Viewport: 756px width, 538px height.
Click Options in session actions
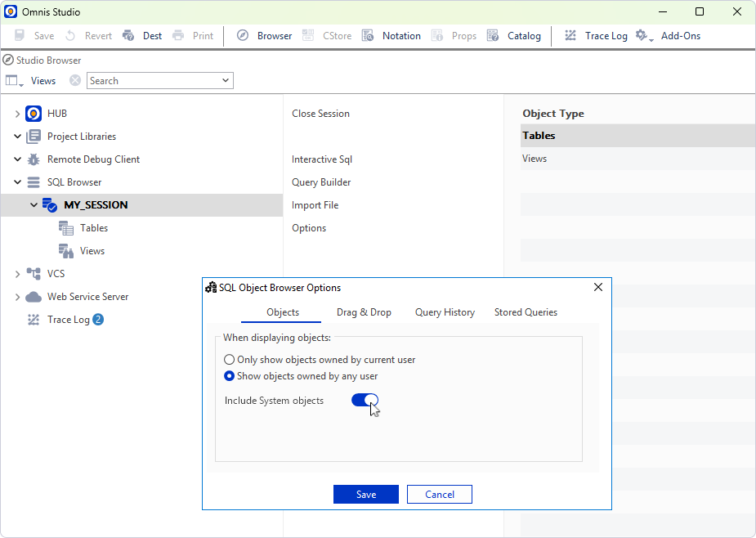[309, 228]
